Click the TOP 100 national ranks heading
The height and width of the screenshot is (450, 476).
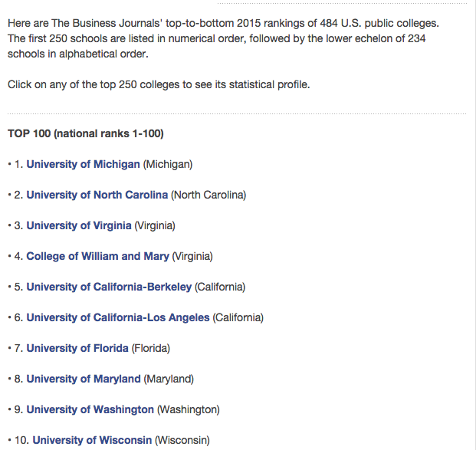coord(85,133)
